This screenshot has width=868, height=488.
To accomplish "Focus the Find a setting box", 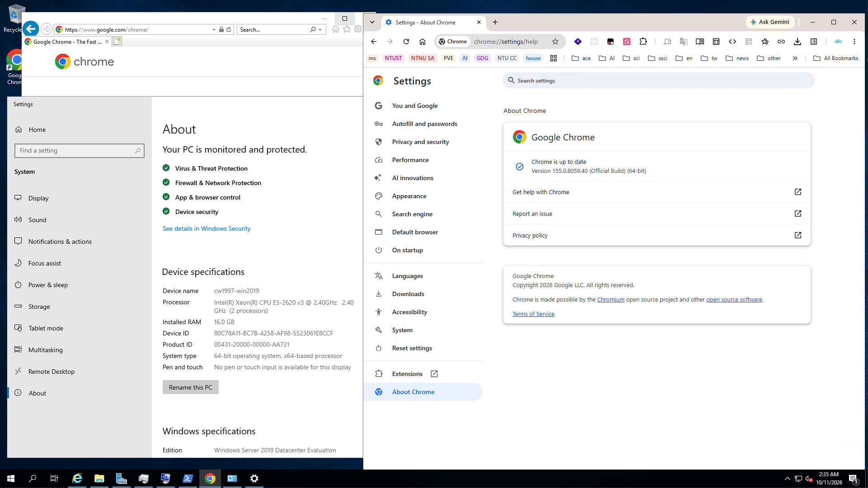I will tap(80, 151).
